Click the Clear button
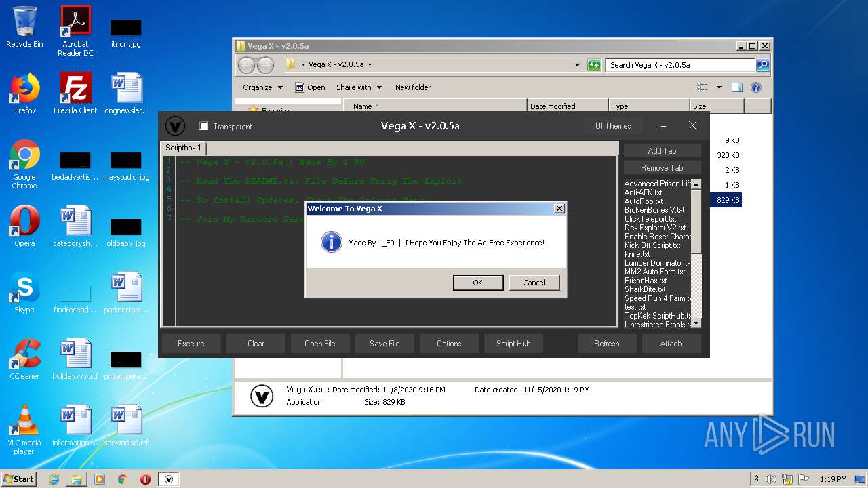Image resolution: width=868 pixels, height=488 pixels. pos(256,344)
